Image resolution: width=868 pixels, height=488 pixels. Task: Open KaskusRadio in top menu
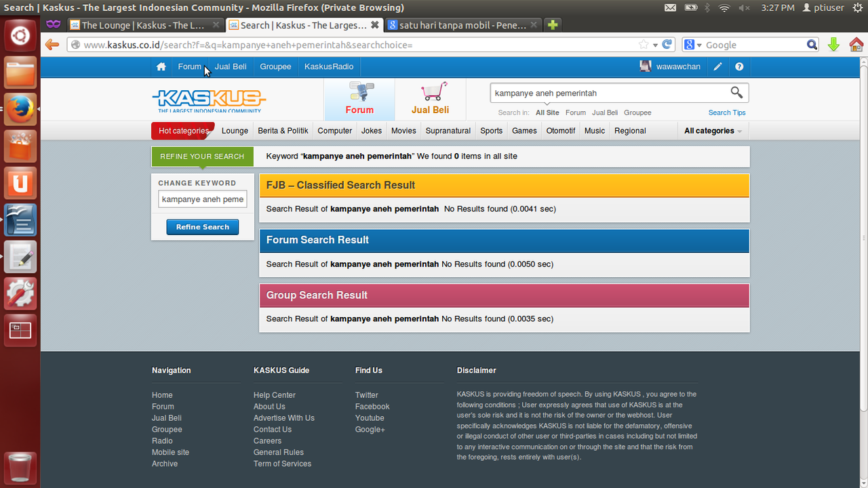coord(329,66)
